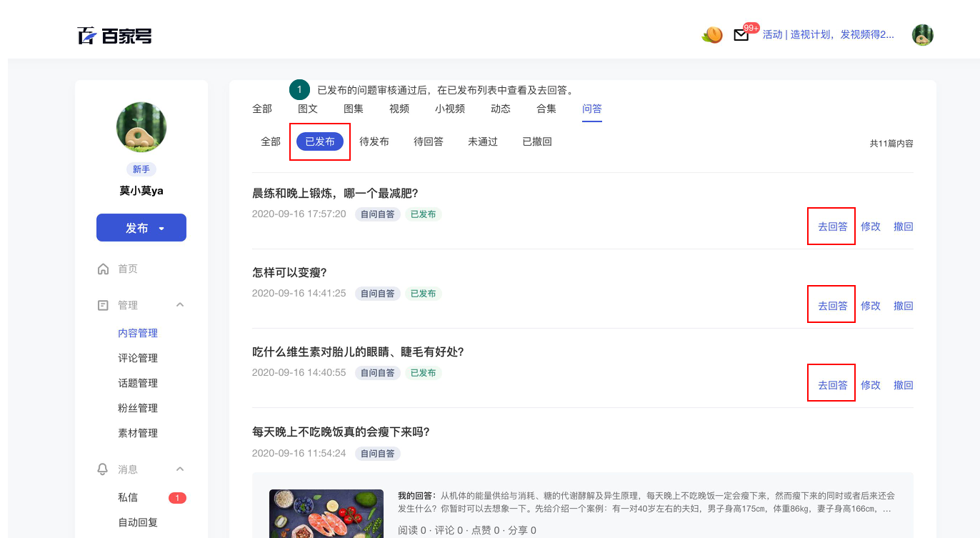Click 去回答 for the 维生素 question
The image size is (980, 538).
833,385
